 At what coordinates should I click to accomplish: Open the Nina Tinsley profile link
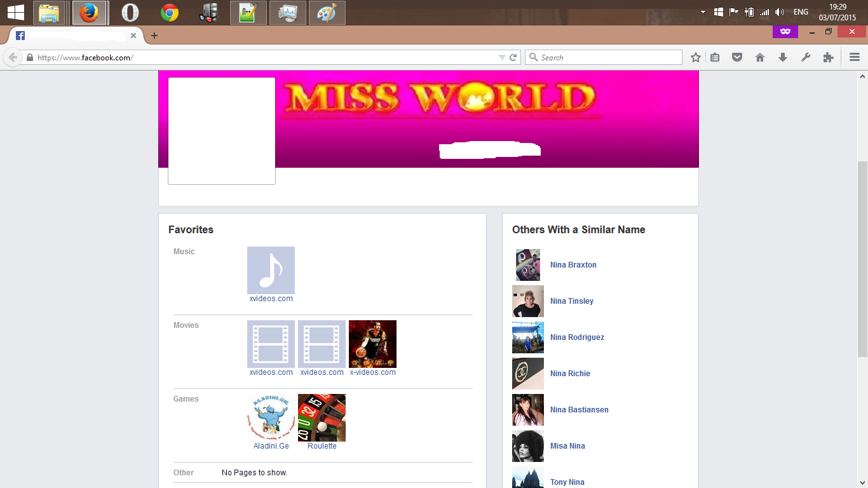coord(572,301)
